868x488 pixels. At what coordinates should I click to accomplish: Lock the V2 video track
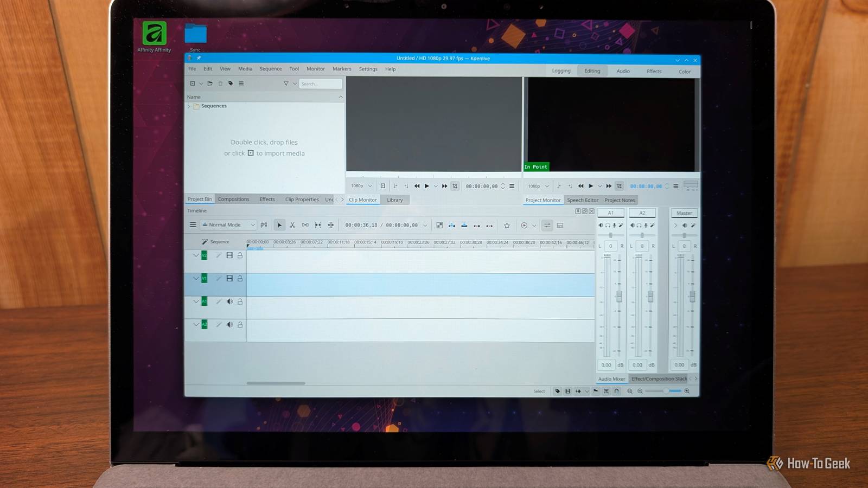point(240,255)
